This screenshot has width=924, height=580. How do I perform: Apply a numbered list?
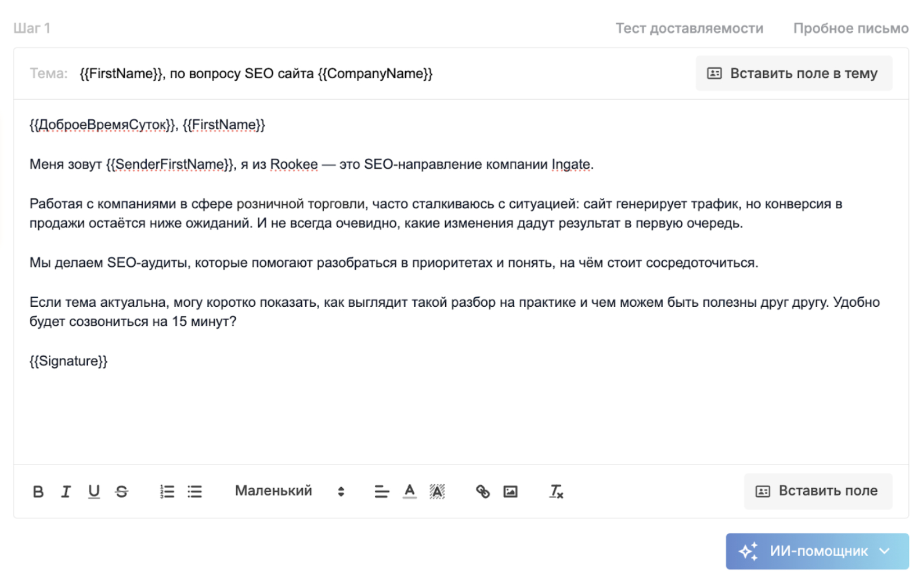(166, 491)
